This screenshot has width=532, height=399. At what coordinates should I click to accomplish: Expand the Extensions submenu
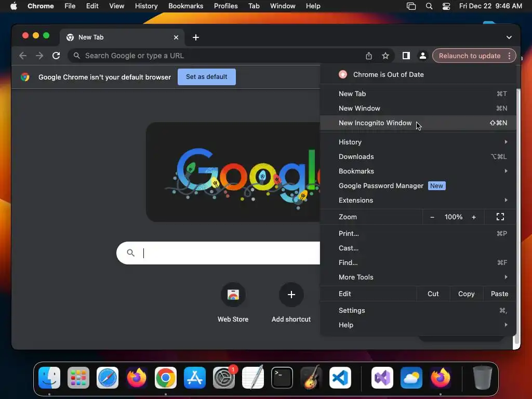pyautogui.click(x=418, y=201)
